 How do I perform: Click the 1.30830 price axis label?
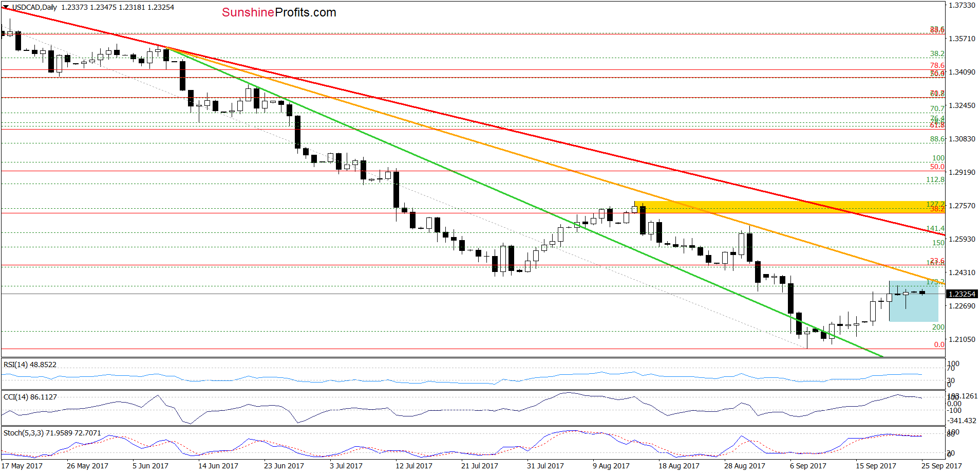[962, 139]
